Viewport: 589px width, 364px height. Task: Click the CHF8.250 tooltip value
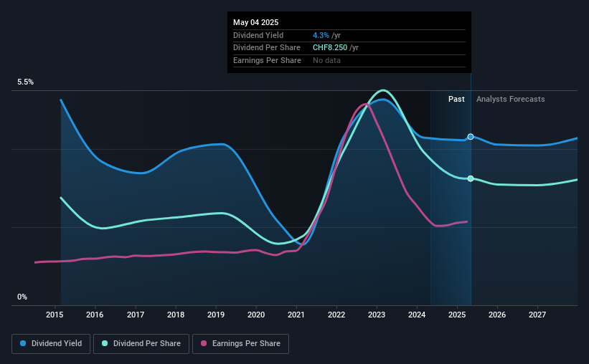(x=330, y=48)
